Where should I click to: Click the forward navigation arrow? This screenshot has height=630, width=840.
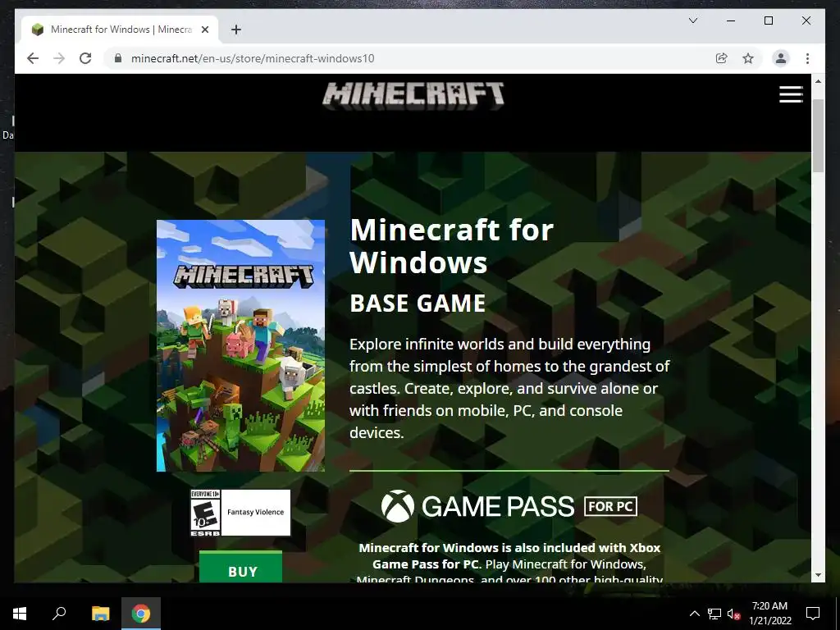coord(59,58)
